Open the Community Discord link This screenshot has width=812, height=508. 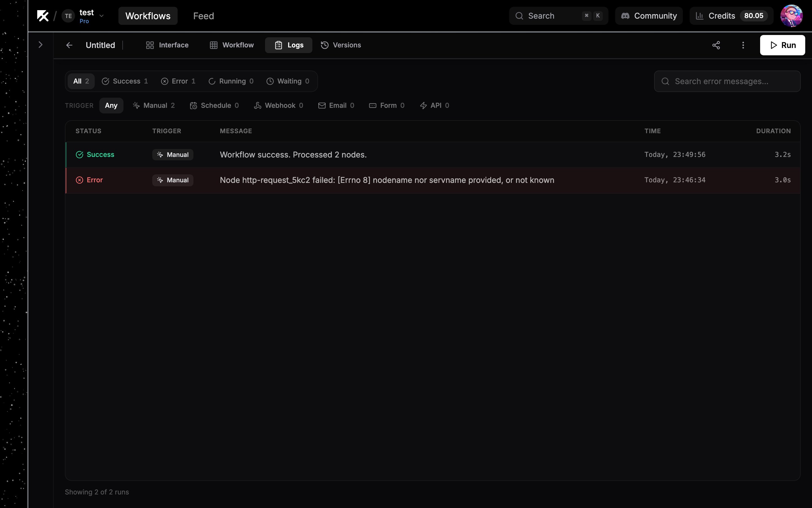648,16
